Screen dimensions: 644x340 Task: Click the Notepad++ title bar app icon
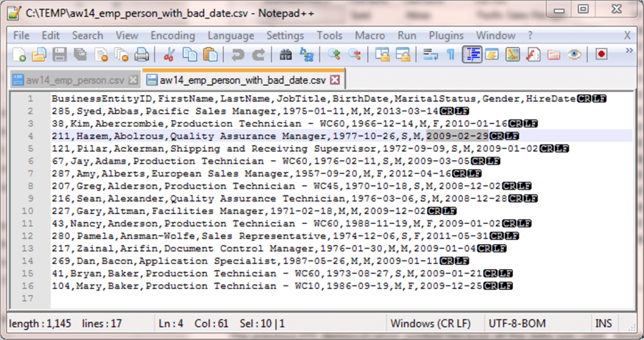tap(14, 13)
